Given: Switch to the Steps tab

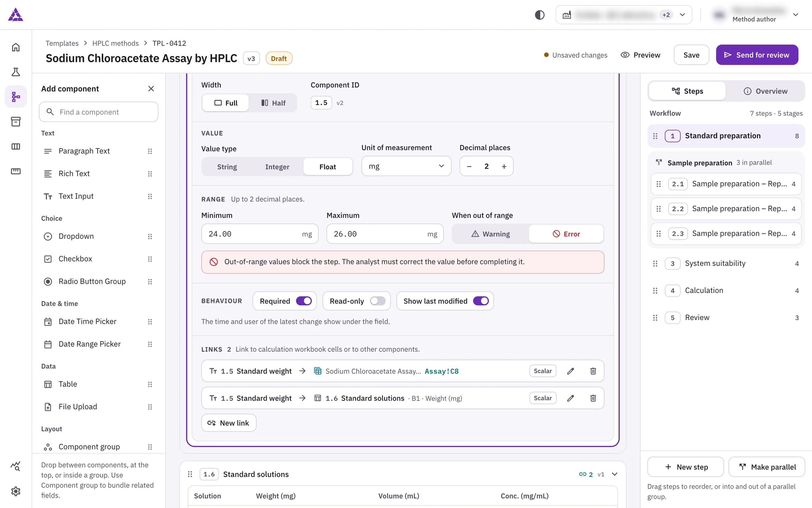Looking at the screenshot, I should [x=687, y=91].
